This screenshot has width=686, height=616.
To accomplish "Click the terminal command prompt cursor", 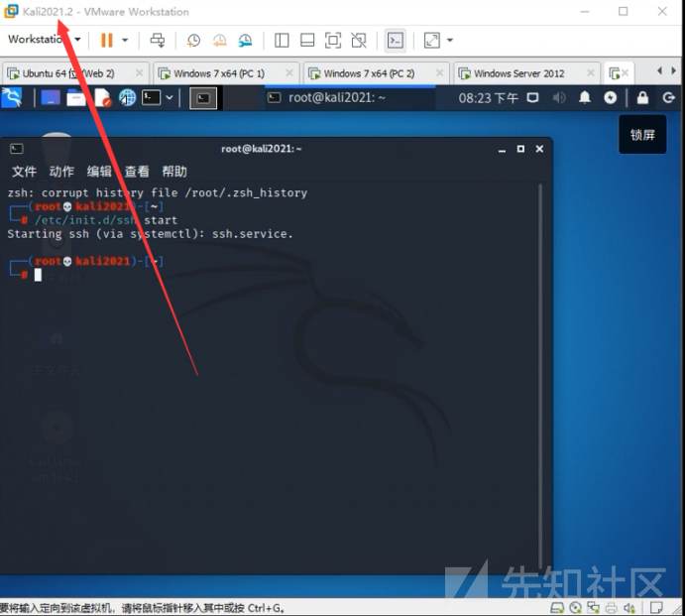I will (x=38, y=275).
